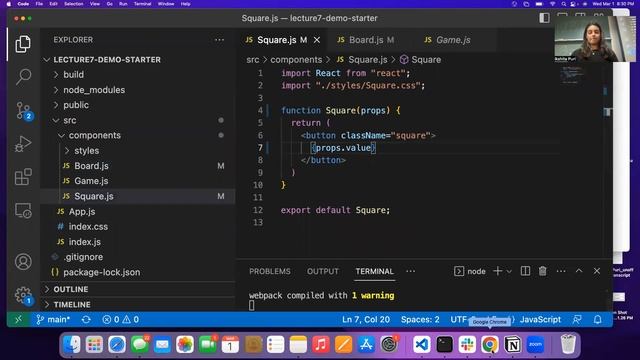Switch to the PROBLEMS panel tab

(x=270, y=271)
